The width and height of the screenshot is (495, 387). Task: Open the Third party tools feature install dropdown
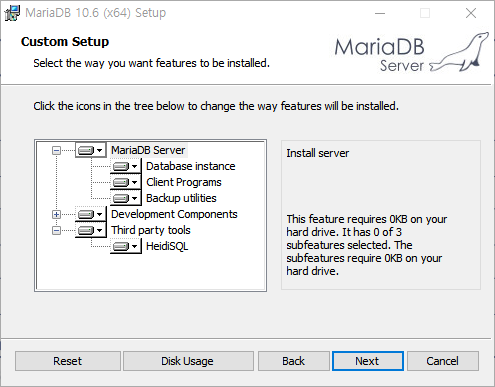tap(90, 230)
